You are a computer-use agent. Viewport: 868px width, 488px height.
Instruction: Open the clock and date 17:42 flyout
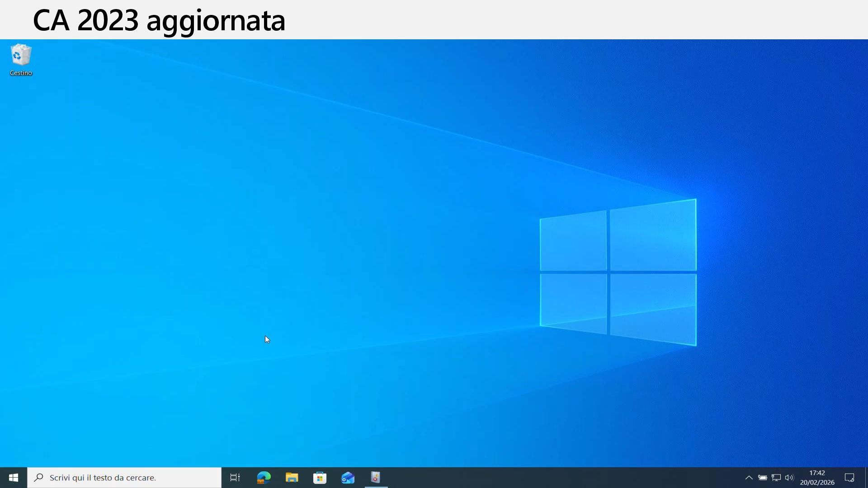tap(817, 478)
